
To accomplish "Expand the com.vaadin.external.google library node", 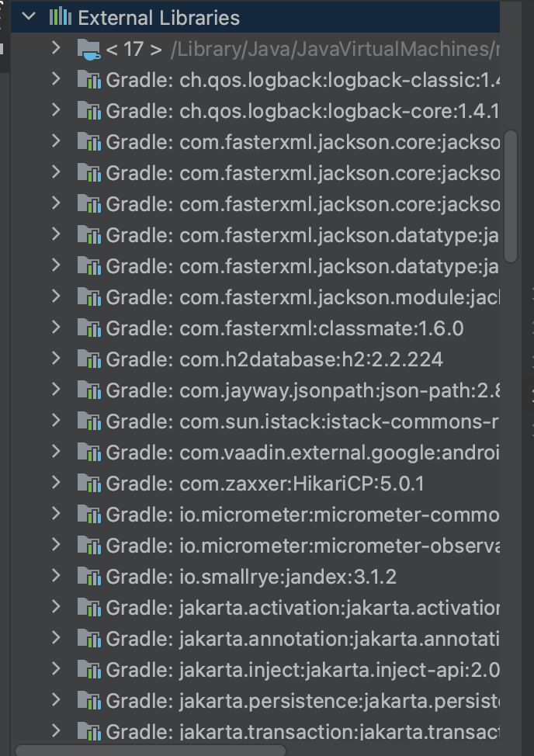I will 56,451.
